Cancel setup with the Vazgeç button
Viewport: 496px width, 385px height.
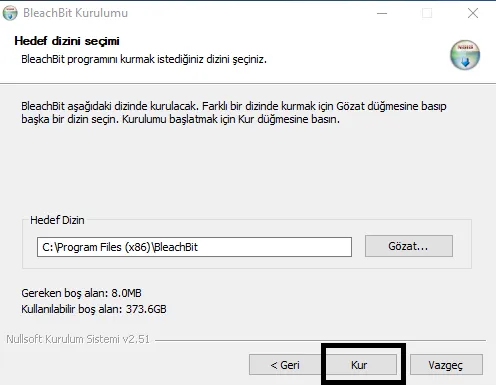click(x=446, y=365)
